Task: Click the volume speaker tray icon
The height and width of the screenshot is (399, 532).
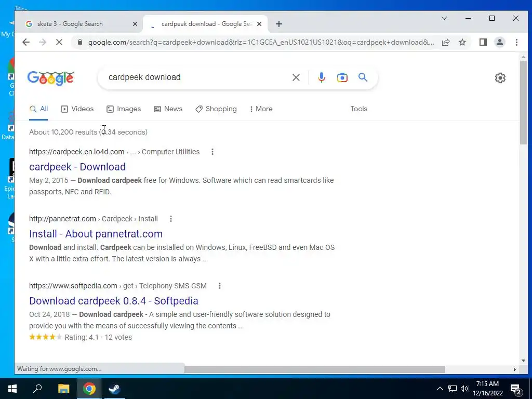Action: click(464, 389)
